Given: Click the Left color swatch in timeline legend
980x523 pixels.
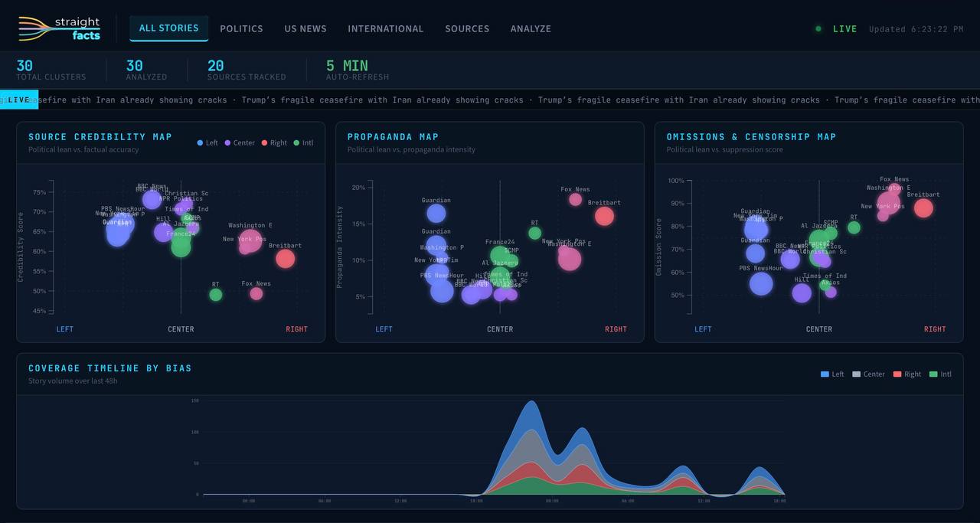Looking at the screenshot, I should [x=825, y=374].
